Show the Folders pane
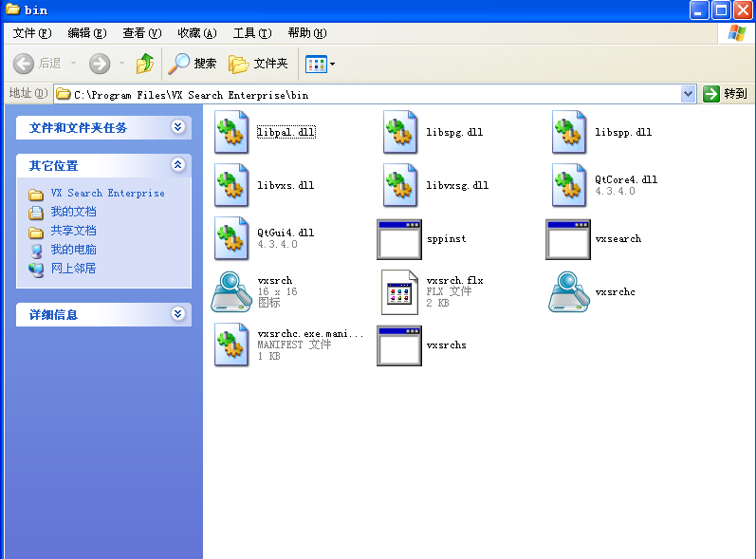This screenshot has height=559, width=756. [258, 64]
